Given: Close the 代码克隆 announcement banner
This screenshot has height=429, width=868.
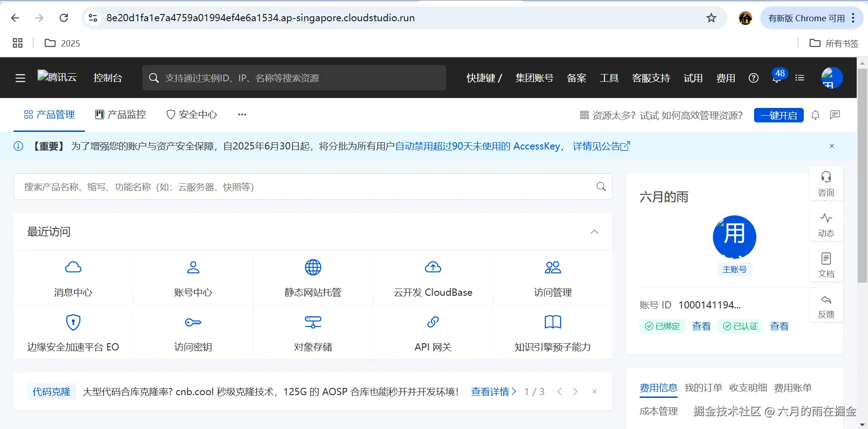Looking at the screenshot, I should pyautogui.click(x=594, y=392).
